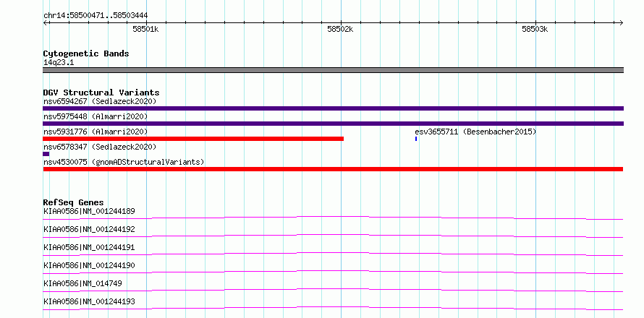This screenshot has width=644, height=318.
Task: Click the small blue esv3655711 marker
Action: click(x=416, y=139)
